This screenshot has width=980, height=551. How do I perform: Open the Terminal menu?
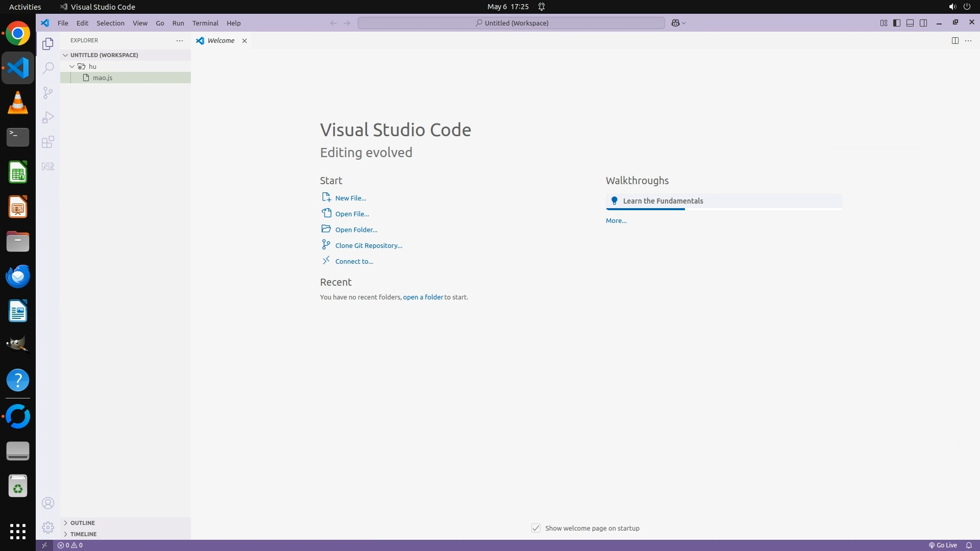coord(205,23)
